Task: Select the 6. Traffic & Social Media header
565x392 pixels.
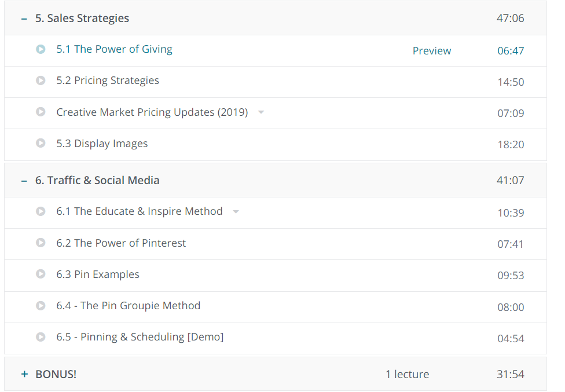Action: coord(97,181)
